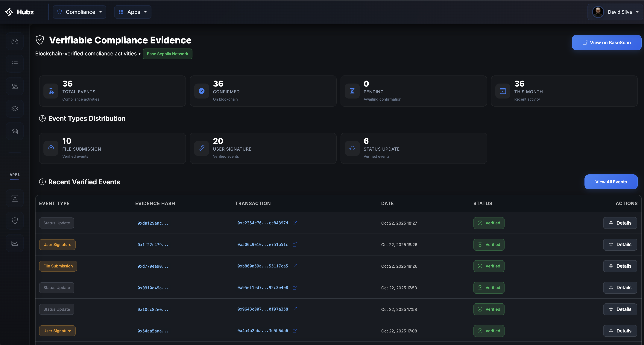The image size is (644, 345).
Task: Click View All Events button
Action: pos(611,182)
